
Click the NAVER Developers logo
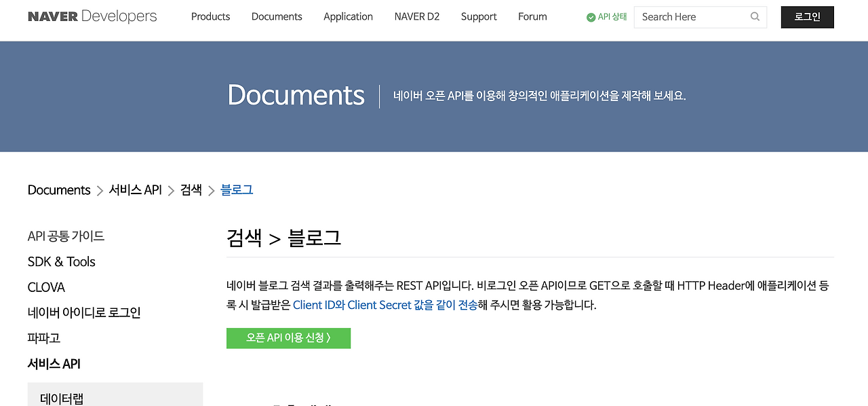pyautogui.click(x=92, y=16)
